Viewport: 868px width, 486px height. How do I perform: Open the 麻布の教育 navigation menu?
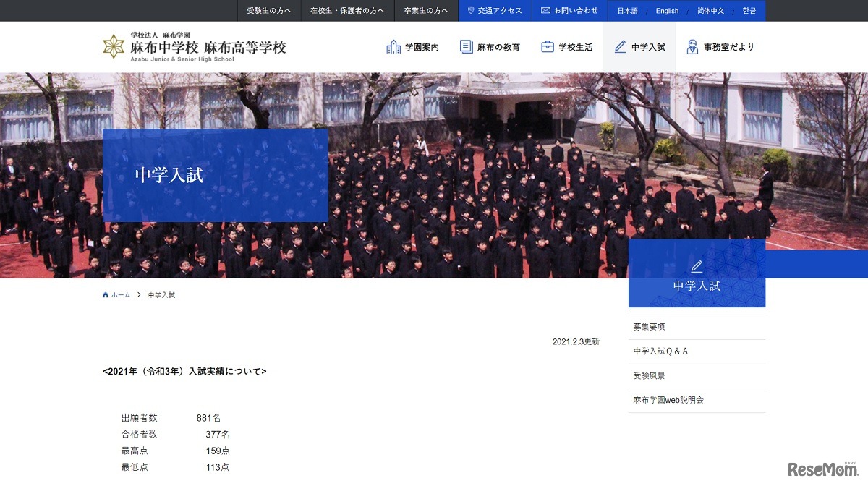click(490, 47)
